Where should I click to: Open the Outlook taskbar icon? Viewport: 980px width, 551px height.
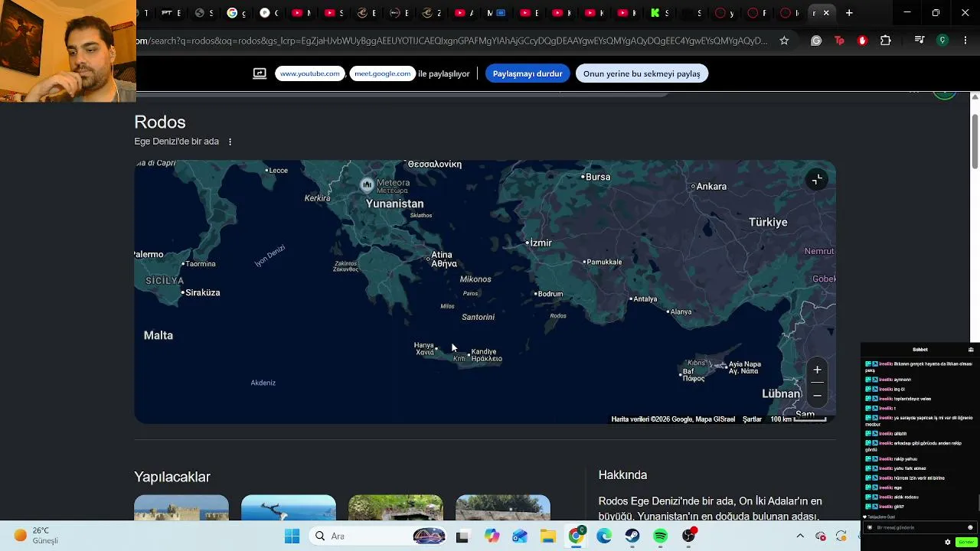(x=519, y=536)
